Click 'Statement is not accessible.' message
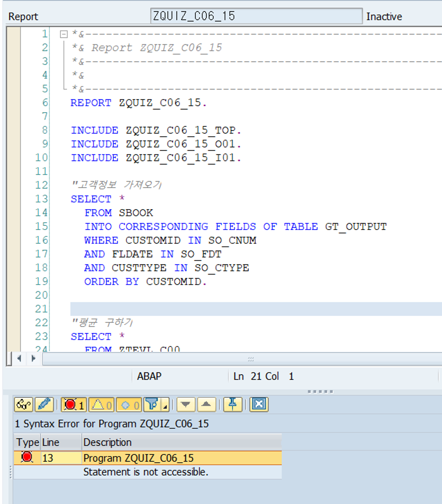Image resolution: width=442 pixels, height=504 pixels. click(x=146, y=472)
